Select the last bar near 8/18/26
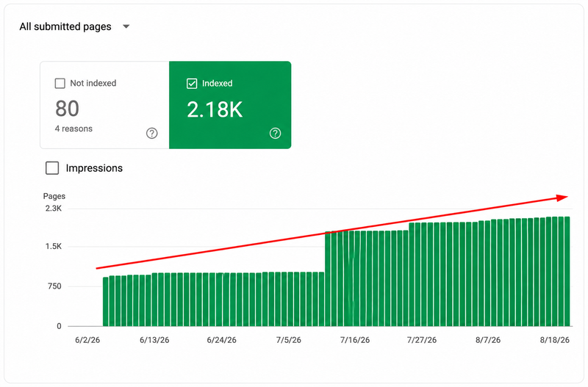 (x=567, y=271)
